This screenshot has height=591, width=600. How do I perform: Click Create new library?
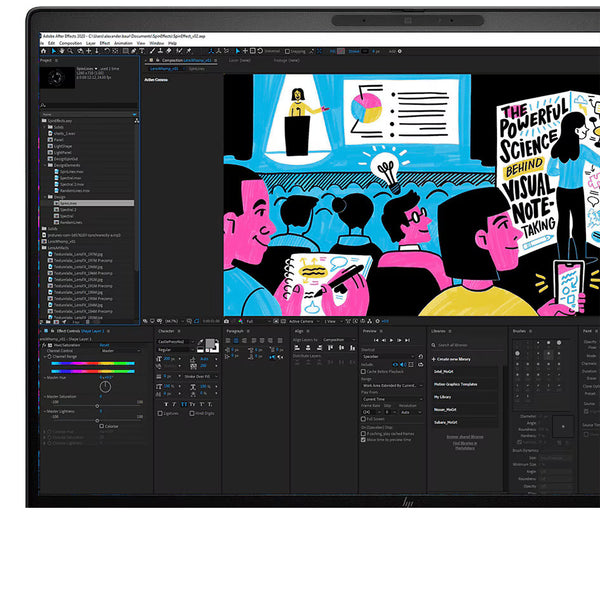(451, 359)
